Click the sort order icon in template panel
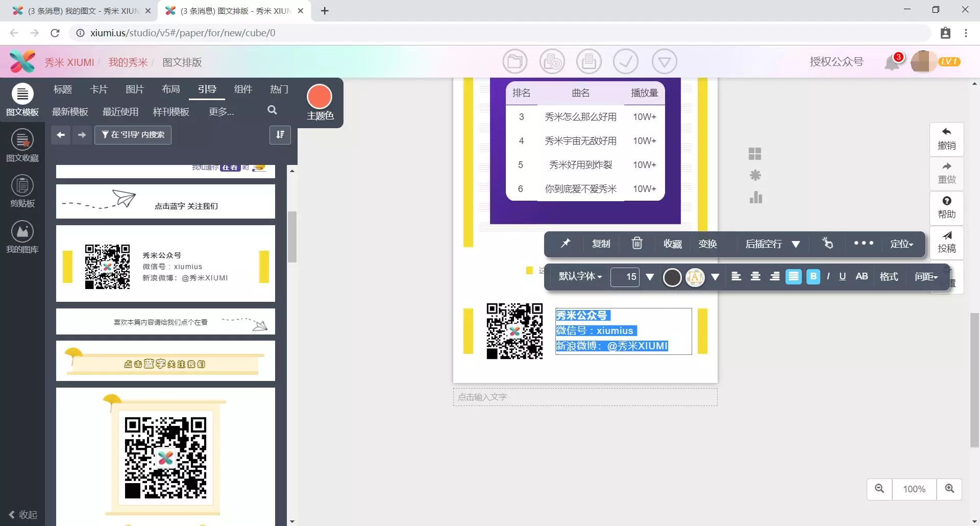This screenshot has width=980, height=526. pyautogui.click(x=280, y=135)
